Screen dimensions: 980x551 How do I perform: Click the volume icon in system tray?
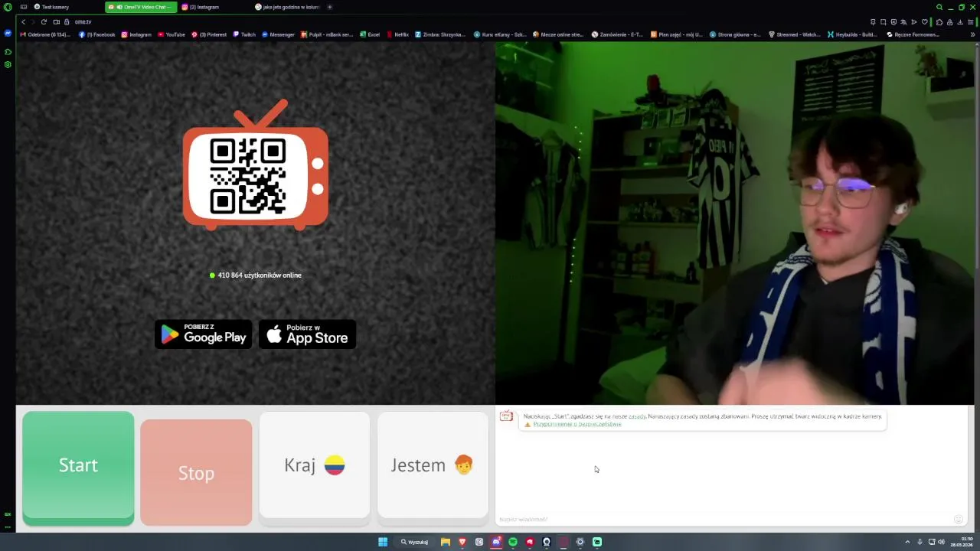coord(941,542)
